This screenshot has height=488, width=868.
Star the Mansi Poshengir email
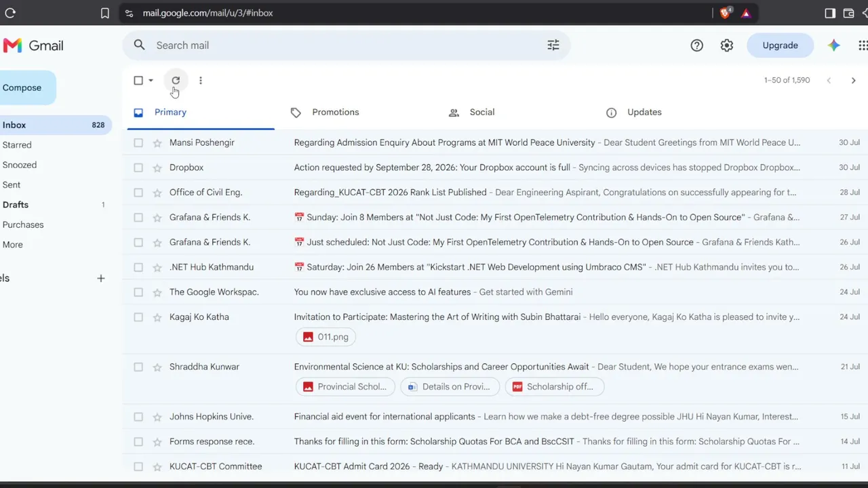pyautogui.click(x=157, y=143)
